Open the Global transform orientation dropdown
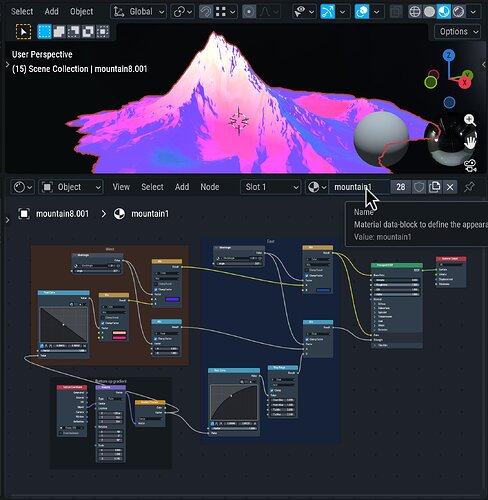Viewport: 488px width, 500px height. (138, 12)
